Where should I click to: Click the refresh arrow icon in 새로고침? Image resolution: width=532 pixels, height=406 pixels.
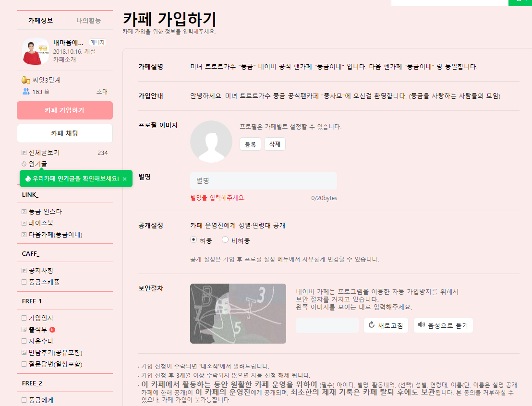pos(372,325)
